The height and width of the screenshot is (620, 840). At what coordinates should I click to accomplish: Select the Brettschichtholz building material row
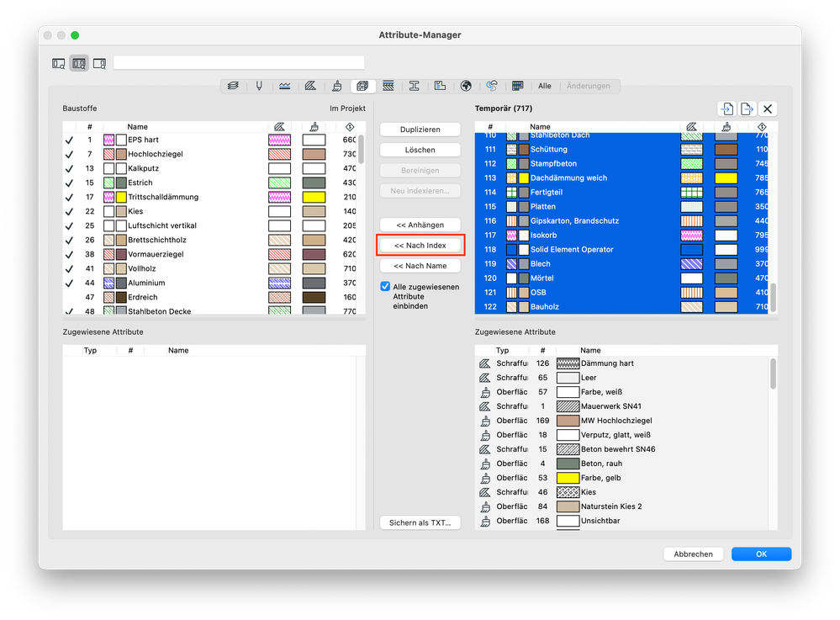click(x=209, y=240)
